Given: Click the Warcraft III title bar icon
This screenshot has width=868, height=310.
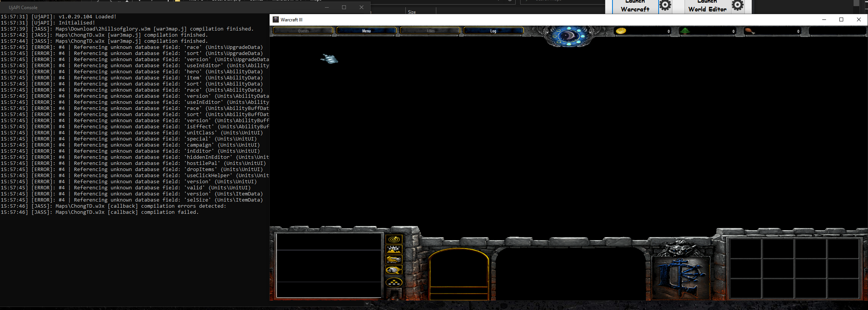Looking at the screenshot, I should pyautogui.click(x=276, y=19).
